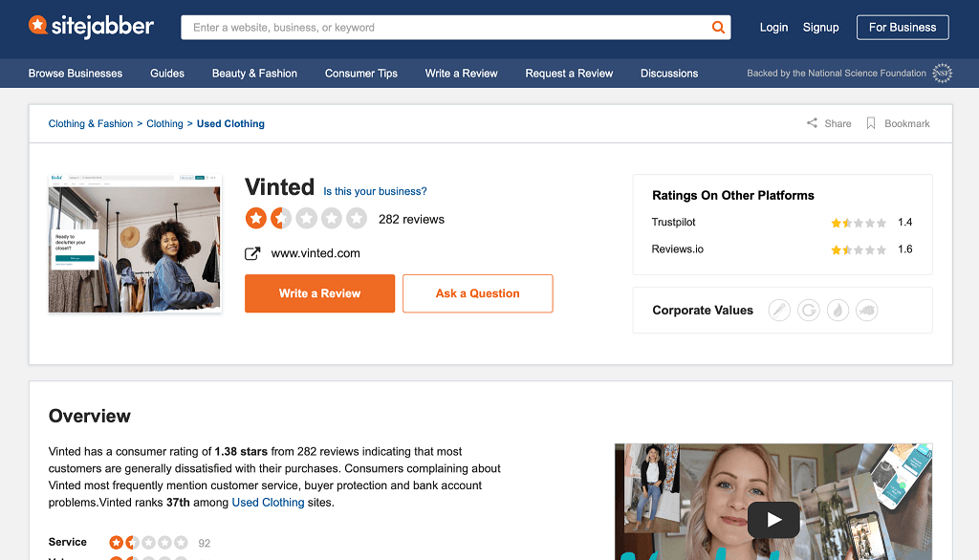The image size is (979, 560).
Task: Open the Discussions menu item
Action: (669, 73)
